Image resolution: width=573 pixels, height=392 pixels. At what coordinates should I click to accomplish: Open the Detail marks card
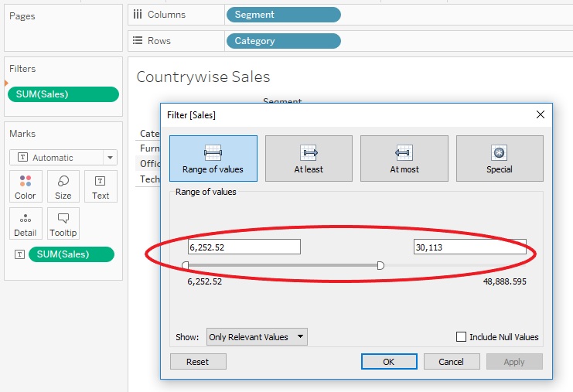(x=26, y=223)
